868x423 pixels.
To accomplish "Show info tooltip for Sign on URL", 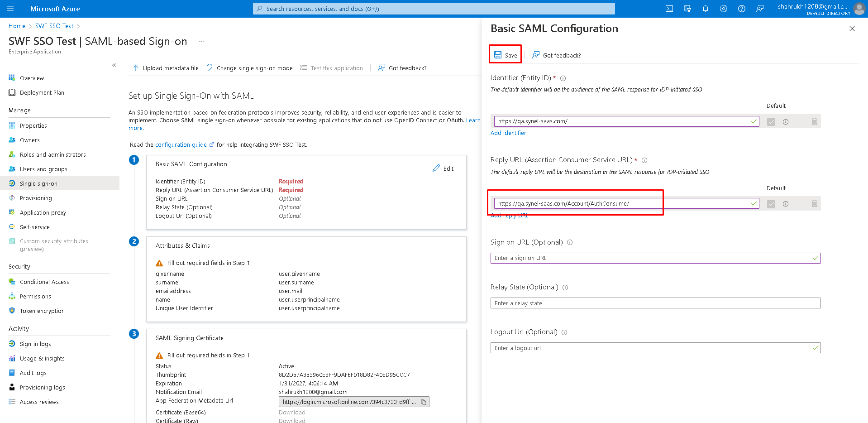I will pos(570,242).
